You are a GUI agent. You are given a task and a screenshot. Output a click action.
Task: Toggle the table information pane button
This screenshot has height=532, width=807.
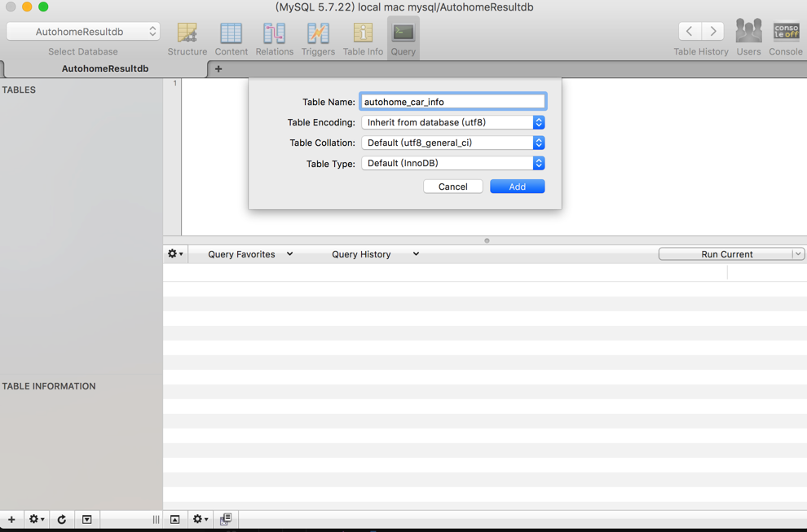click(x=86, y=519)
